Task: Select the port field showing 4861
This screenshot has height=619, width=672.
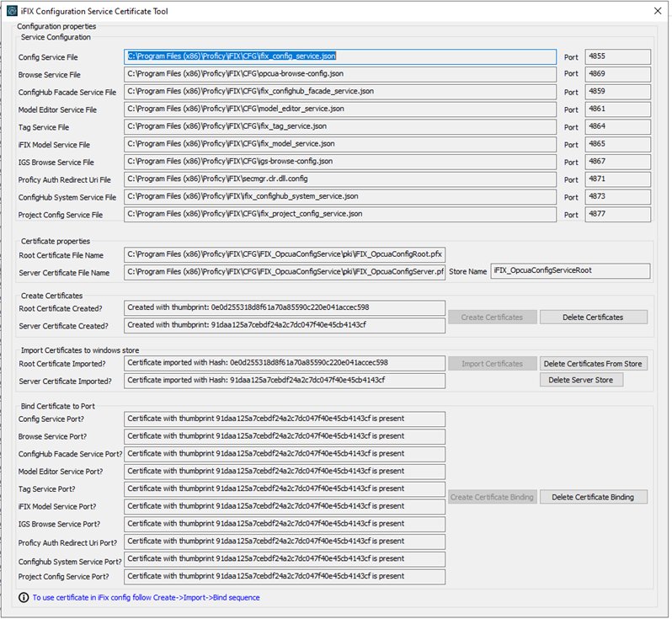Action: [x=617, y=109]
